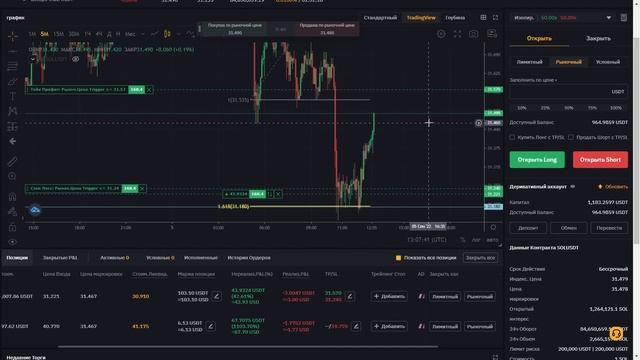640x360 pixels.
Task: Close position line from chart
Action: coord(278,194)
